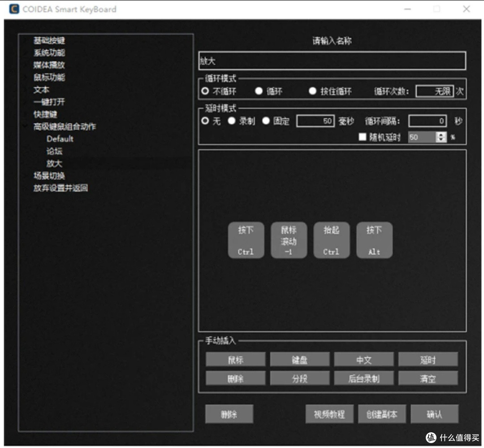Select the 基础按键 tree item
This screenshot has height=448, width=484.
click(x=49, y=40)
